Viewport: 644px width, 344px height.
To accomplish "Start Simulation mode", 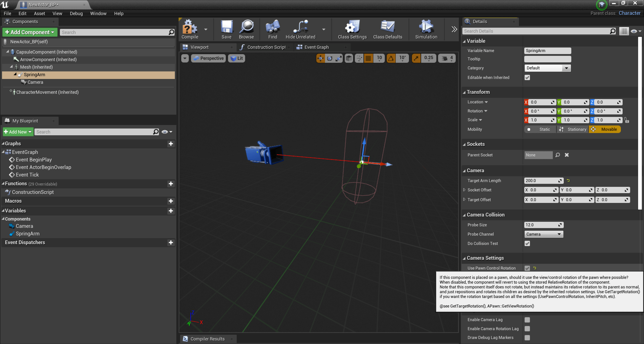I will coord(426,29).
